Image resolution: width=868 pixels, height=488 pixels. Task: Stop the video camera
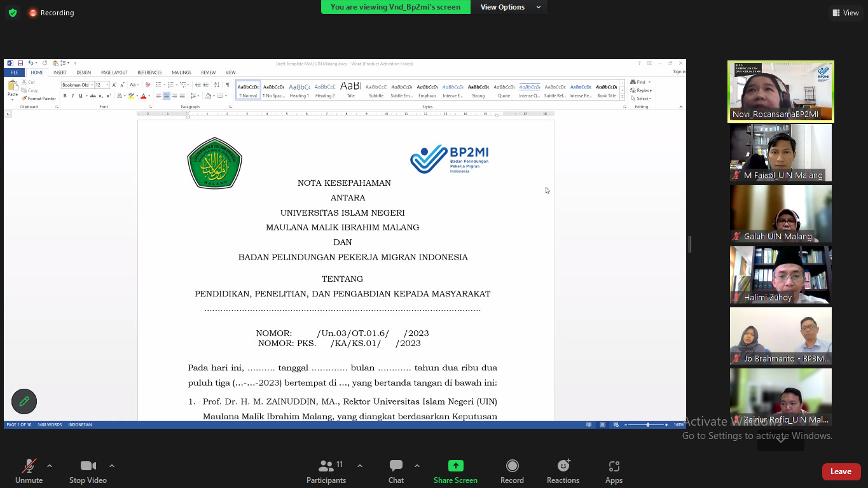[x=88, y=466]
